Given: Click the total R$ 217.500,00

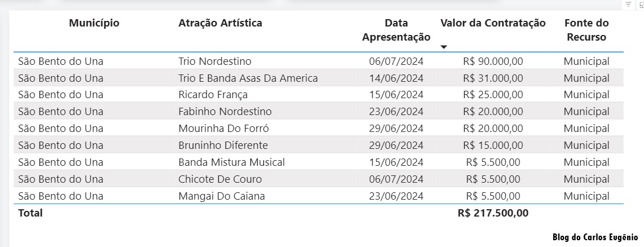Looking at the screenshot, I should (493, 213).
